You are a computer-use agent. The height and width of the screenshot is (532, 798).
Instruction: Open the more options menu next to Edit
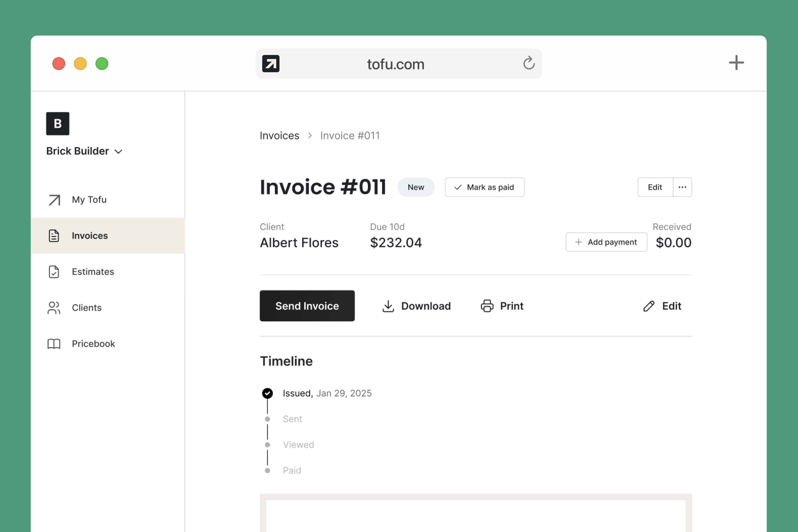tap(683, 187)
